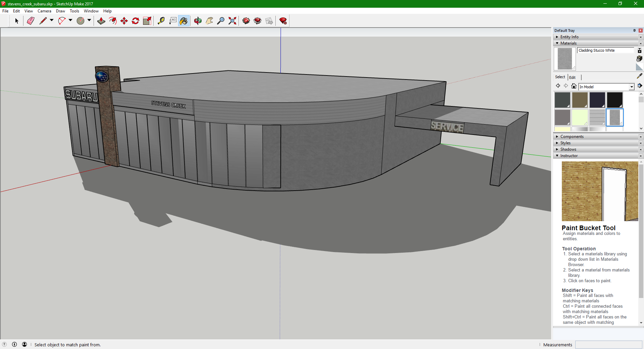Pick the brown material swatch

pos(580,100)
